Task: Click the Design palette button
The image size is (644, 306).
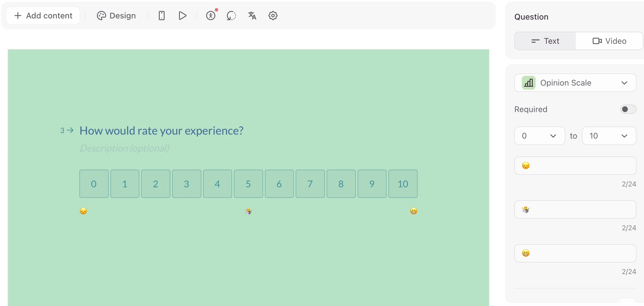Action: pos(116,16)
